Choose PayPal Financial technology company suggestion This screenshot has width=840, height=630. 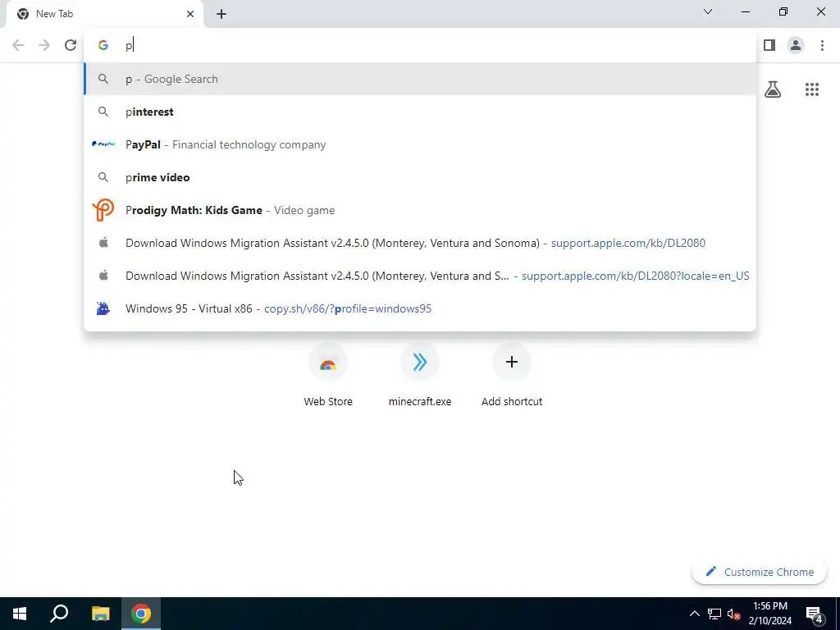[x=420, y=144]
